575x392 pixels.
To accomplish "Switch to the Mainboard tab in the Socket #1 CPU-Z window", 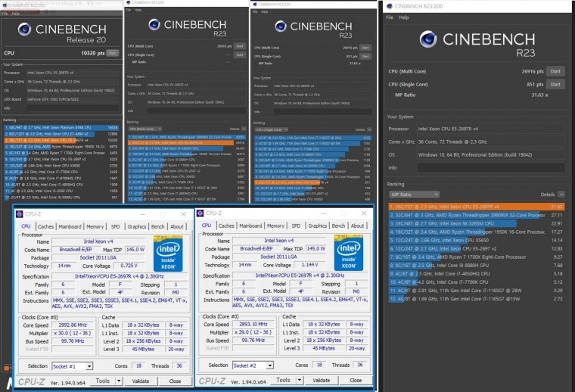I will tap(70, 226).
